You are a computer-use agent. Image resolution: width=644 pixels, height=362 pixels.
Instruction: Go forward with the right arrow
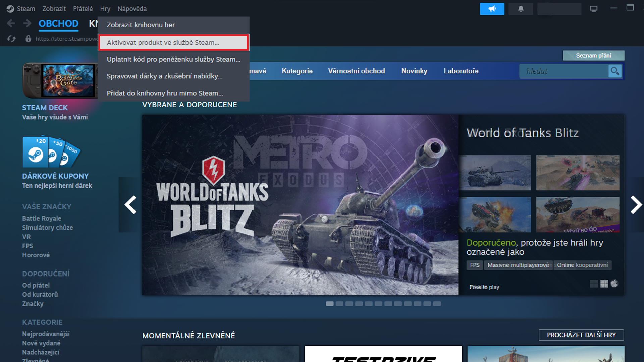(x=27, y=23)
